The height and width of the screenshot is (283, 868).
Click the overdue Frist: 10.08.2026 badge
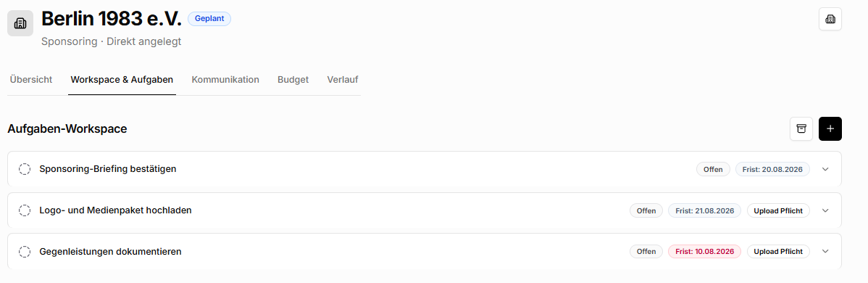704,251
